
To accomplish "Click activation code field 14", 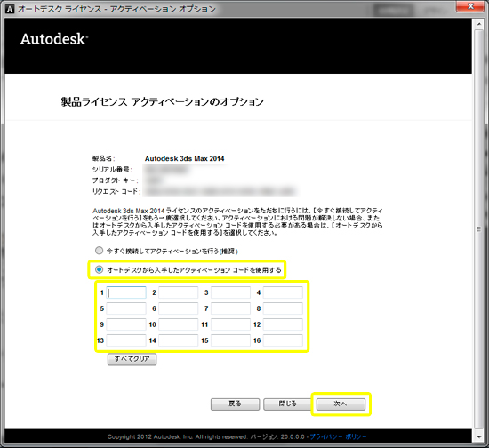I will [x=179, y=340].
